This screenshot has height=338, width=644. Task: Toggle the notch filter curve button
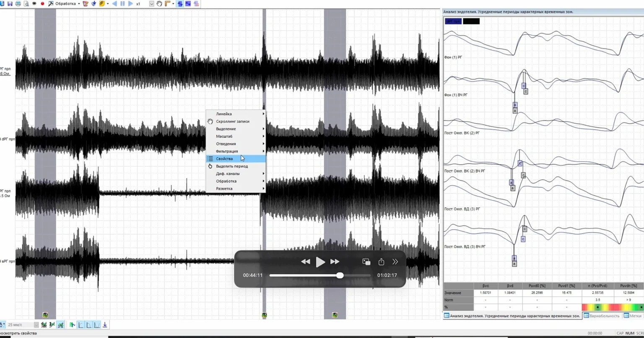97,325
